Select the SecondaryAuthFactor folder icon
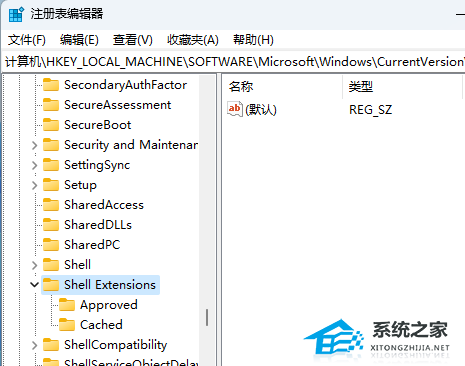 [x=51, y=85]
